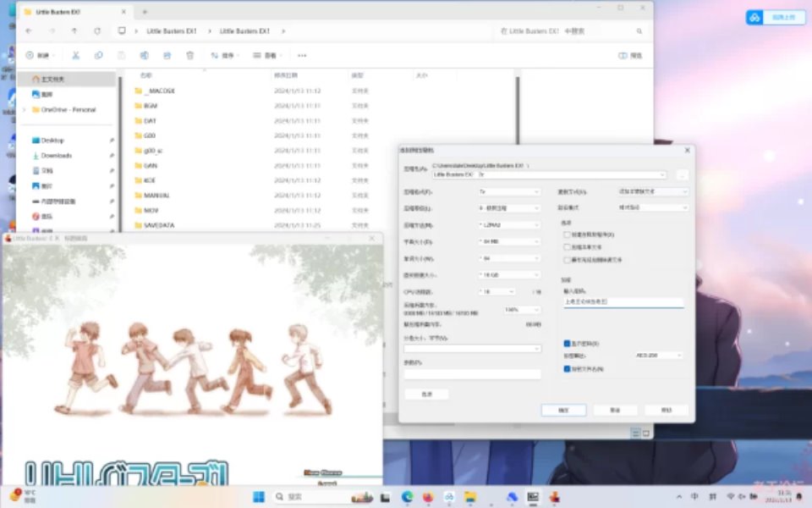Open the update mode dropdown in the dialog

[652, 192]
